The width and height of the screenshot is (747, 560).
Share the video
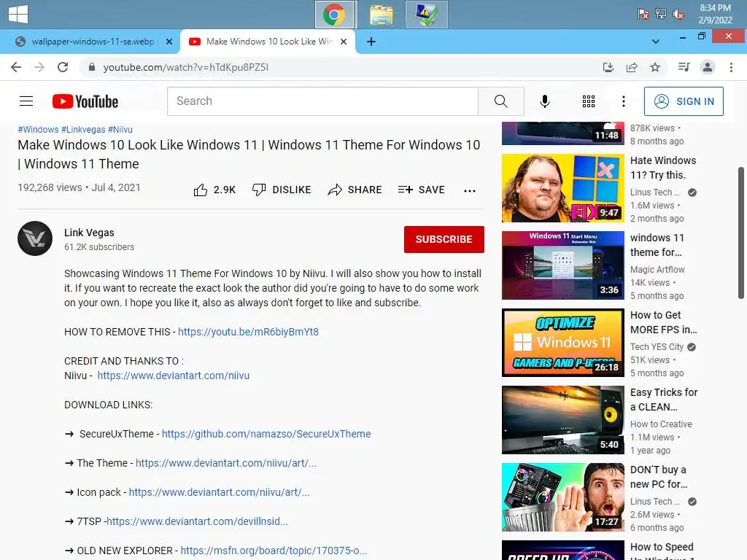(x=355, y=190)
